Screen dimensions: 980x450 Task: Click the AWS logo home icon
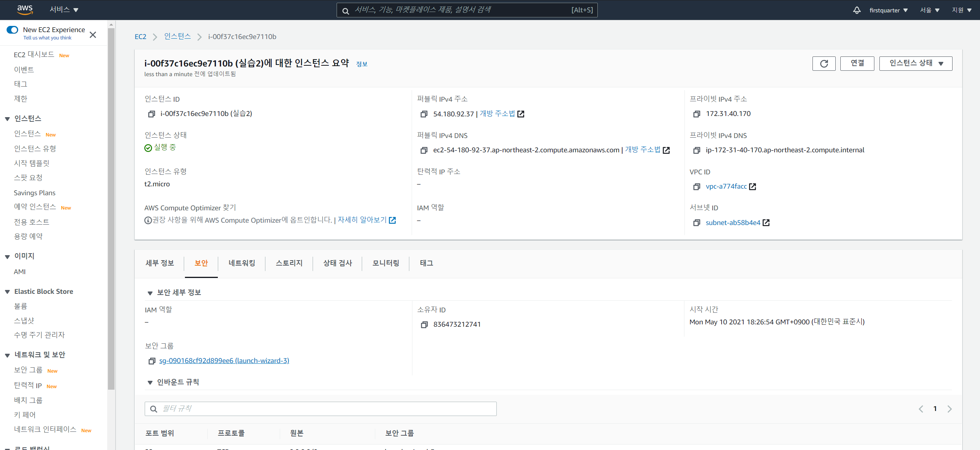[x=25, y=10]
